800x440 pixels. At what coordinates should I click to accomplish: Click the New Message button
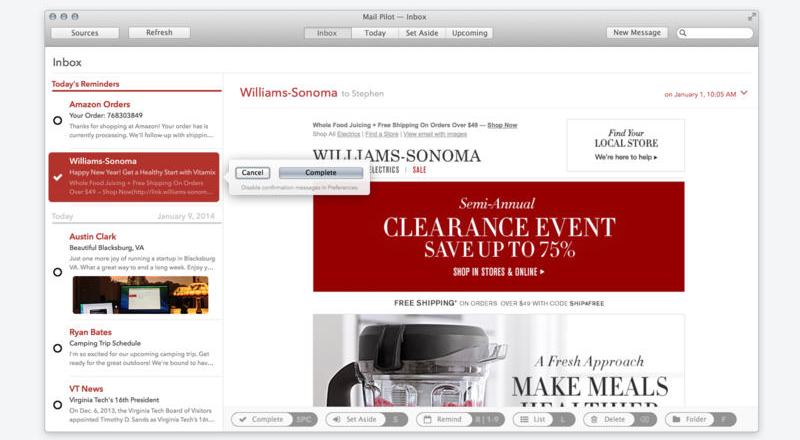point(637,33)
